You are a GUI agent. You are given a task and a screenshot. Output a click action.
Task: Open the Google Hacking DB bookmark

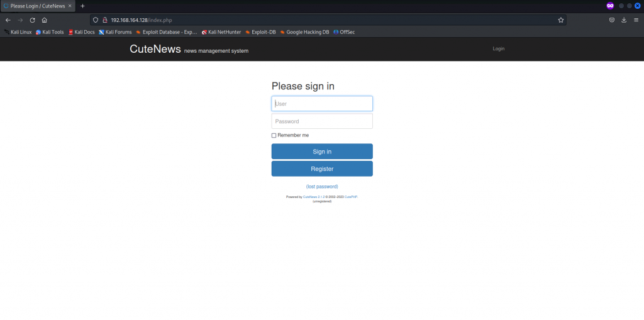[x=304, y=32]
